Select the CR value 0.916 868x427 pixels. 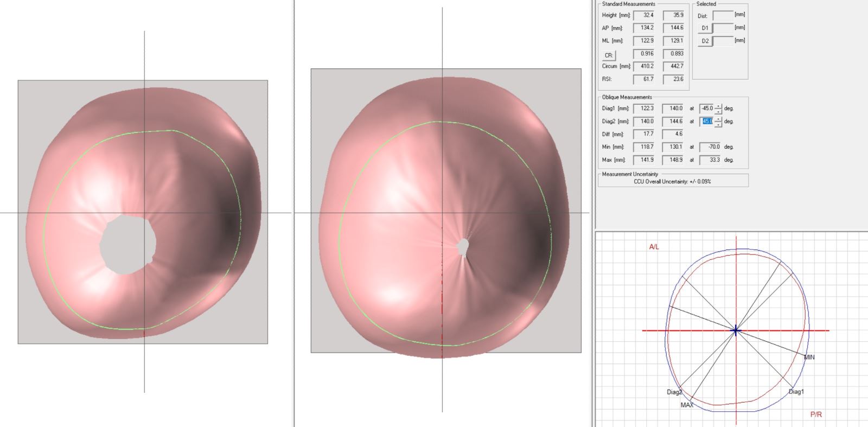[x=644, y=54]
